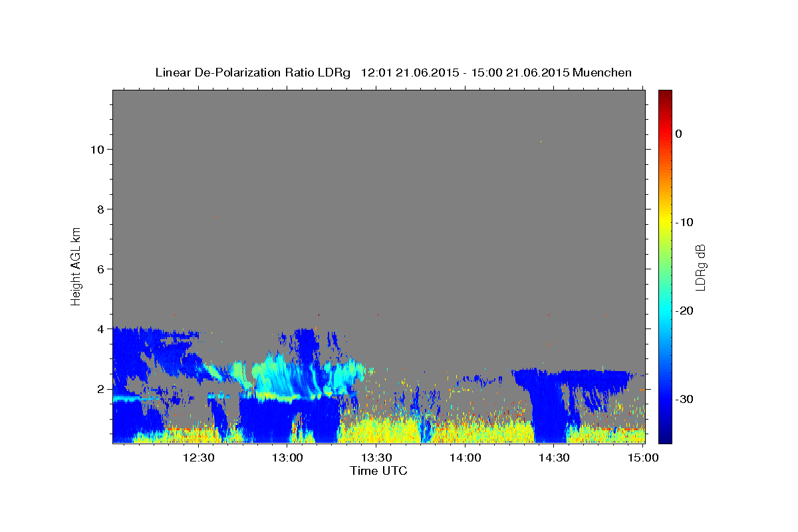
Task: Click the 'LDRg dB' colorbar label
Action: pos(700,267)
